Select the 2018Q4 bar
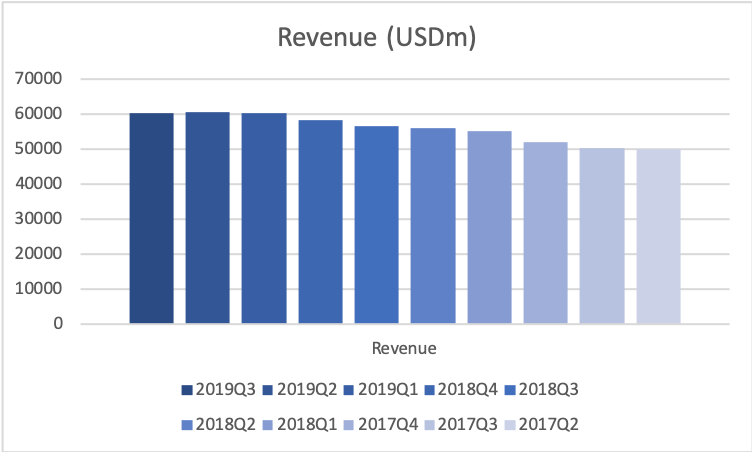 [320, 222]
